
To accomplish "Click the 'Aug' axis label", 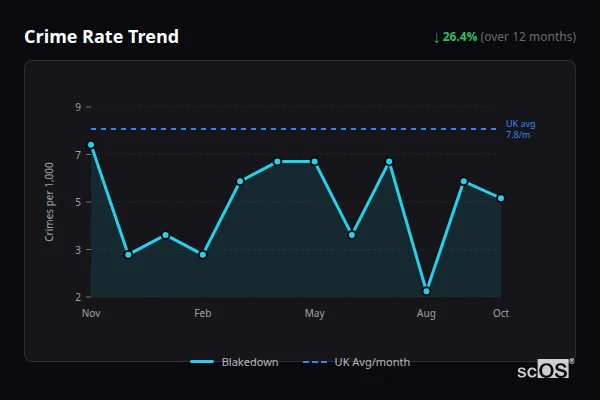I will (x=426, y=314).
